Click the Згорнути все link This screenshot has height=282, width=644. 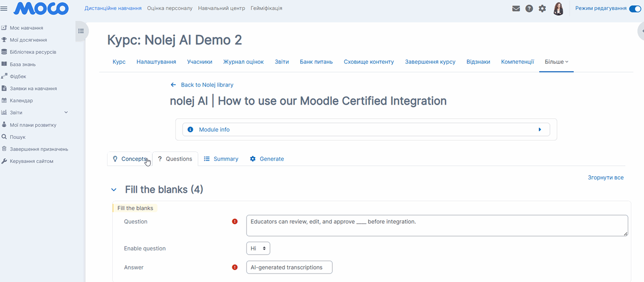[605, 177]
